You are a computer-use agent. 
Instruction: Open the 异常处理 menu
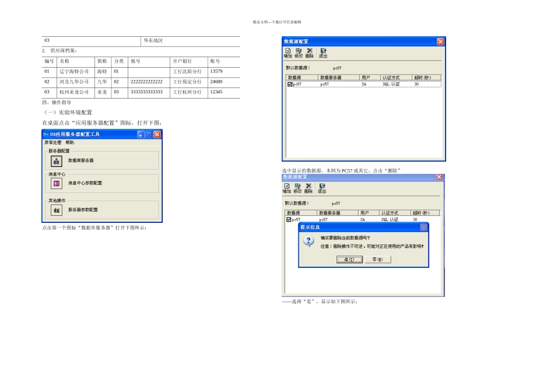click(x=52, y=142)
